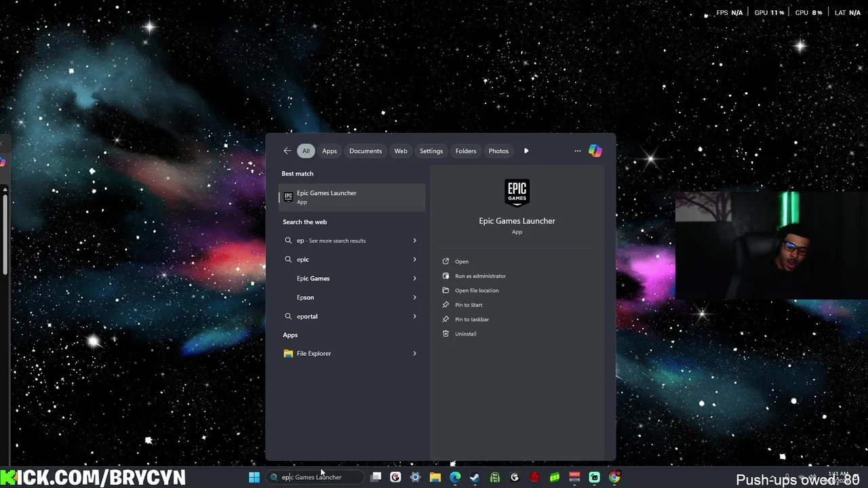This screenshot has width=868, height=488.
Task: Open the Epic Games Launcher best match
Action: pos(352,197)
